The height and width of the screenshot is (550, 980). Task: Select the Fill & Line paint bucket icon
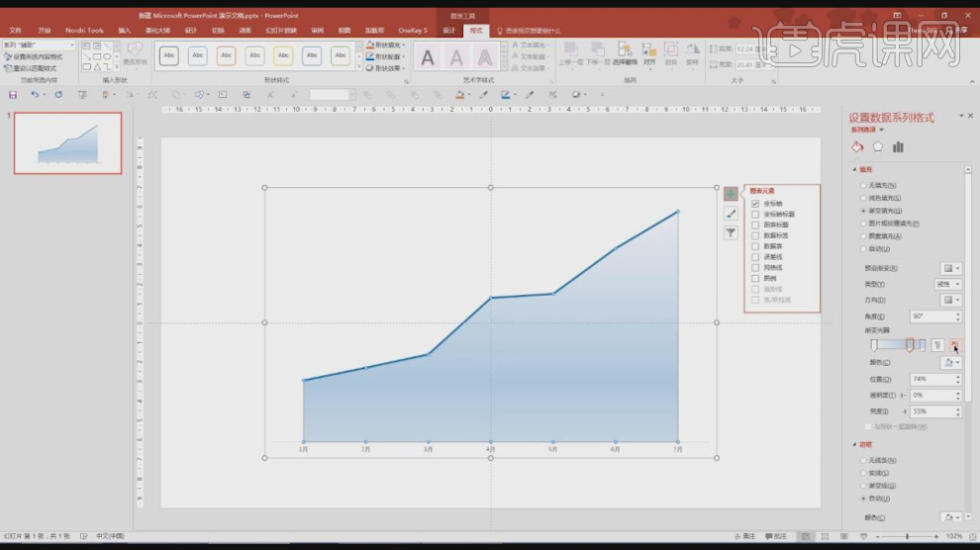[x=857, y=147]
